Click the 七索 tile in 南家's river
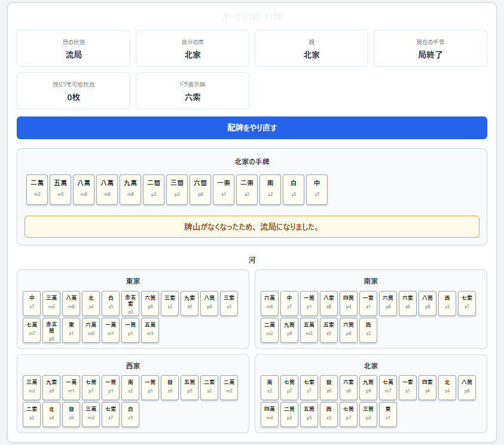The image size is (504, 445). (467, 303)
